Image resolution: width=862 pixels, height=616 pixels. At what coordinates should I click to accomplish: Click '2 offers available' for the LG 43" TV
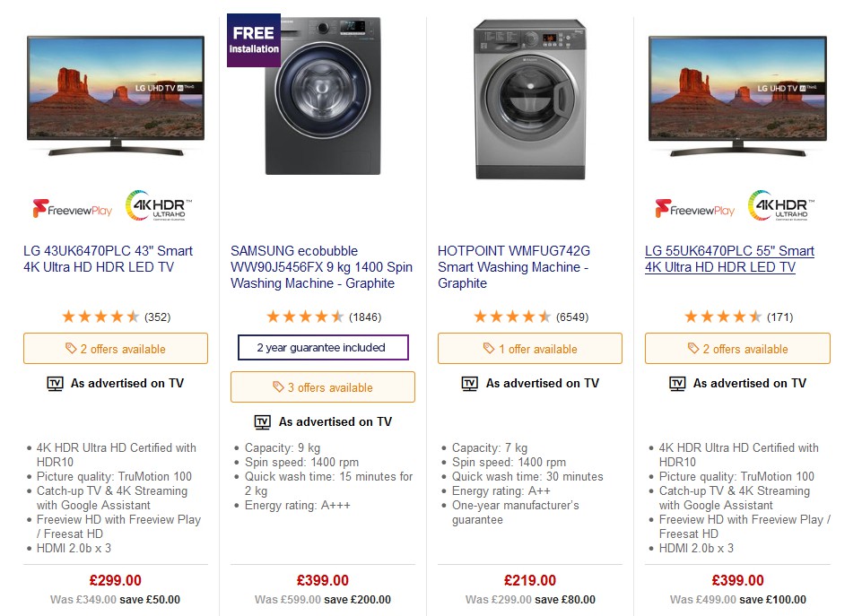115,348
